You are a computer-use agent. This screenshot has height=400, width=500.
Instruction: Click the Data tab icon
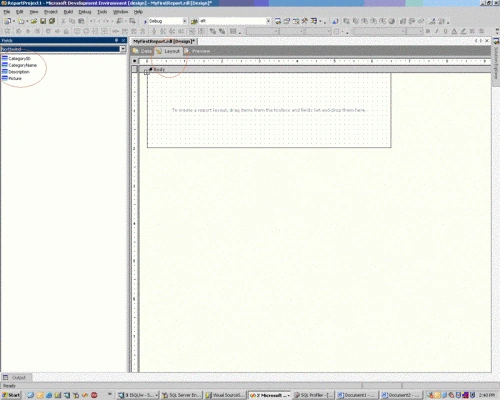point(136,51)
